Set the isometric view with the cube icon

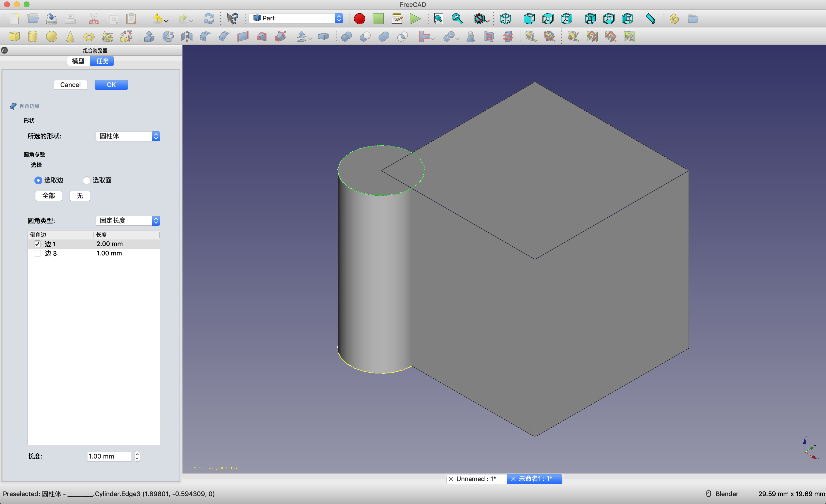point(505,19)
